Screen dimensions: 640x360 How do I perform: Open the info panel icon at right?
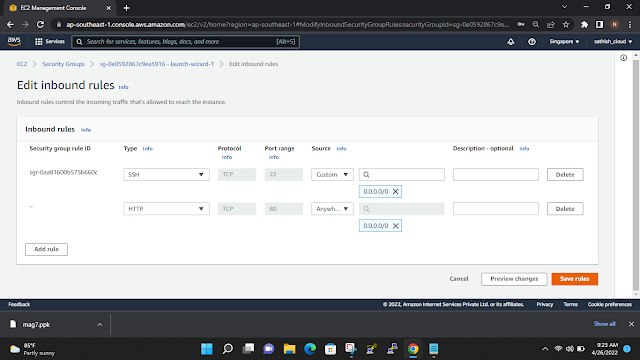[x=623, y=58]
